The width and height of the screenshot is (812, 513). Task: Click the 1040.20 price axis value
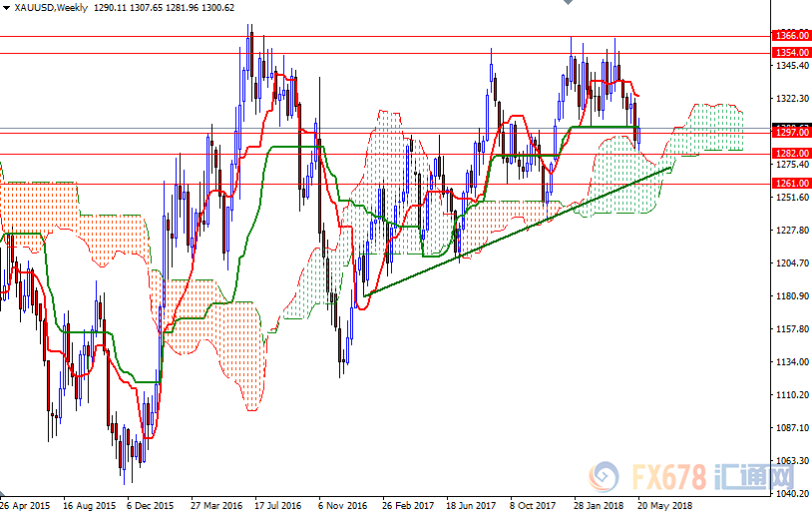pyautogui.click(x=790, y=493)
